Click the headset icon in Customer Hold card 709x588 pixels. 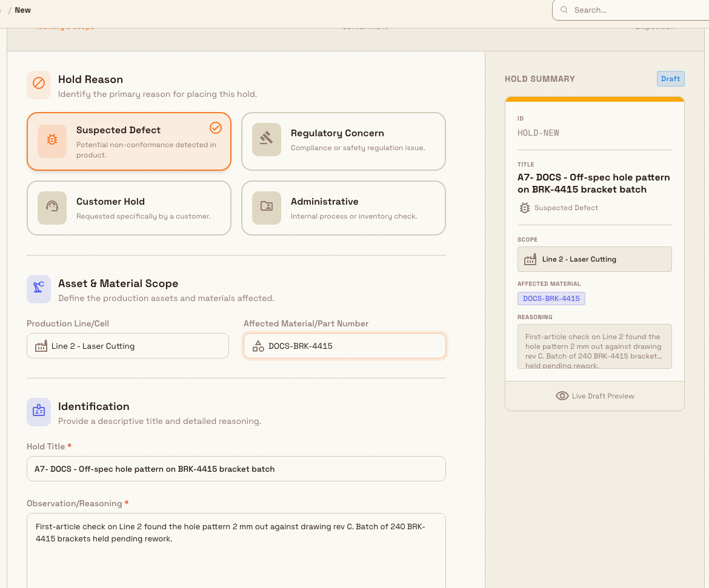(52, 206)
